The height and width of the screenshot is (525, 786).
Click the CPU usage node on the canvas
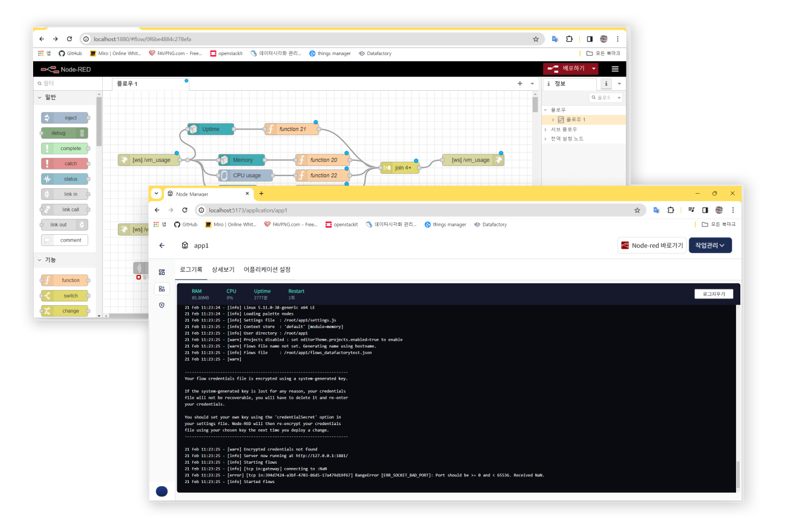point(246,176)
